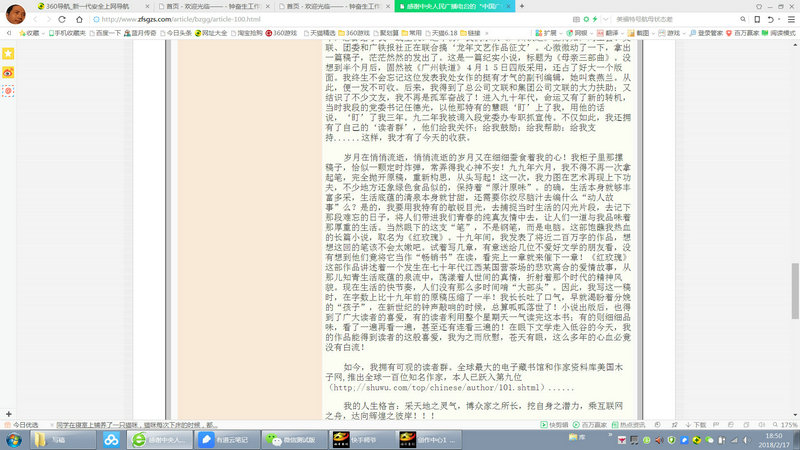Open the 天猫精选 bookmark
The width and height of the screenshot is (800, 450).
point(319,33)
